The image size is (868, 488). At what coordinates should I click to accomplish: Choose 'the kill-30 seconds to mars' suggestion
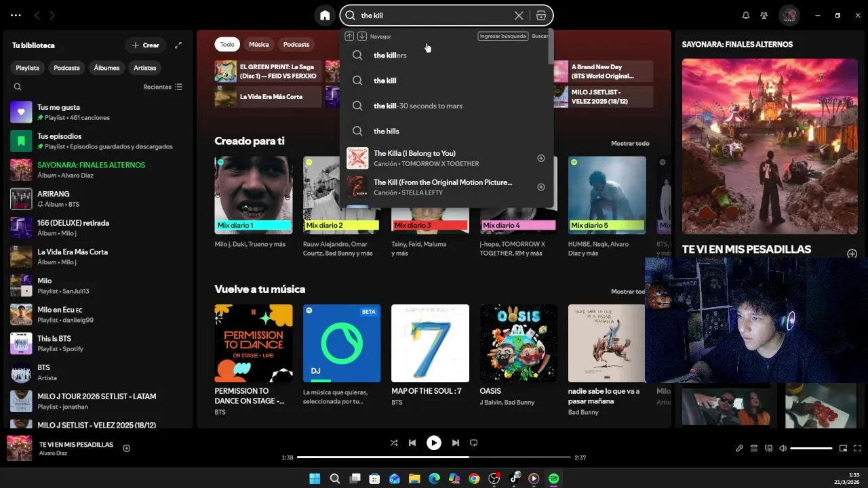click(446, 106)
